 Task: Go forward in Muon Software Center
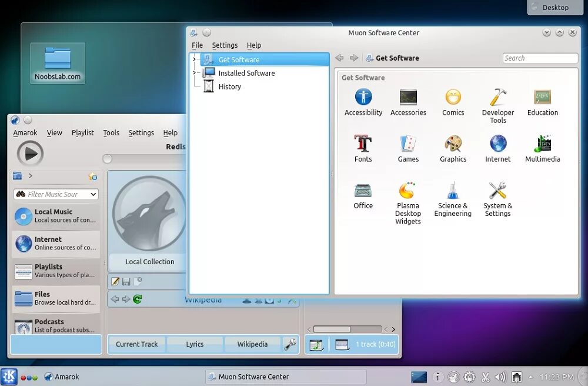coord(353,58)
